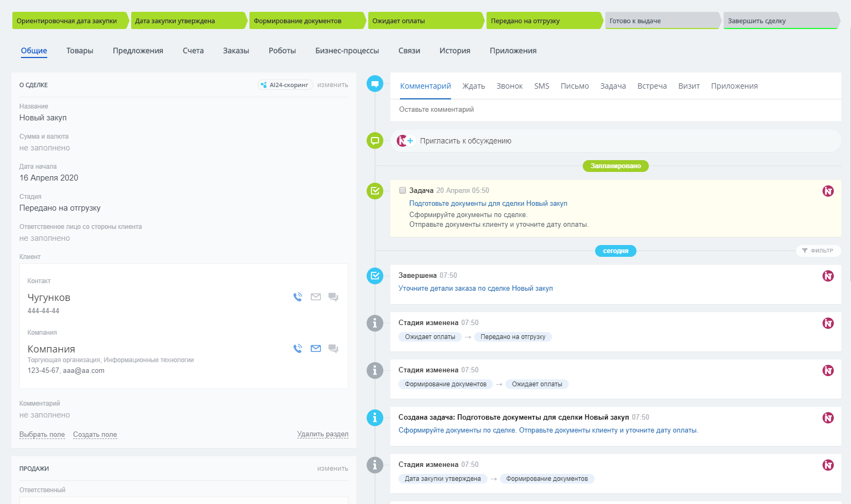This screenshot has width=851, height=504.
Task: Click the AI24-скоринг badge
Action: pyautogui.click(x=285, y=85)
